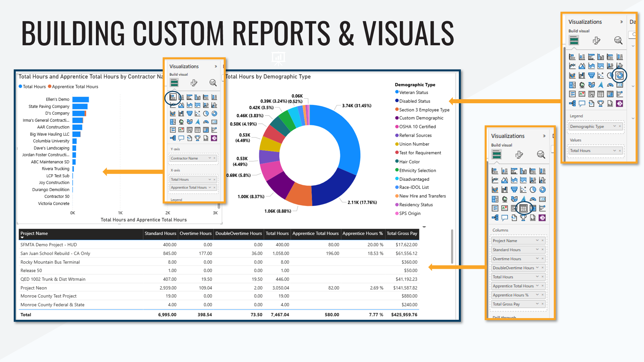This screenshot has width=644, height=362.
Task: Click table visual's vertical scrollbar
Action: pyautogui.click(x=452, y=246)
